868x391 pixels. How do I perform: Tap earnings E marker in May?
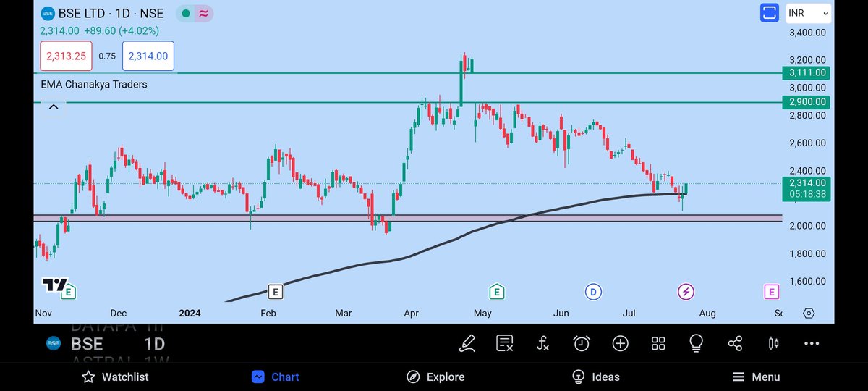[x=496, y=292]
